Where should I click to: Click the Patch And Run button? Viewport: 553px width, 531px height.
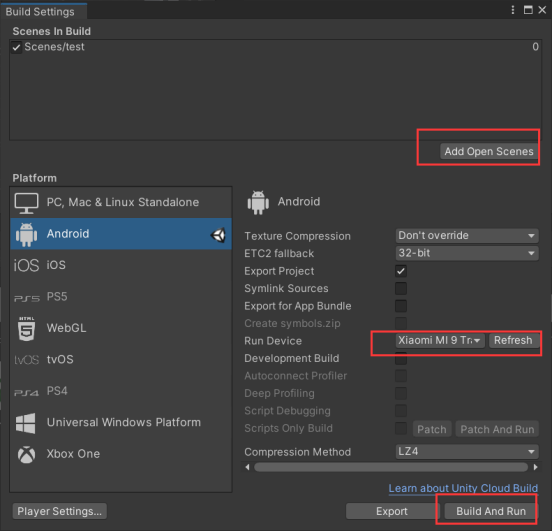[497, 429]
